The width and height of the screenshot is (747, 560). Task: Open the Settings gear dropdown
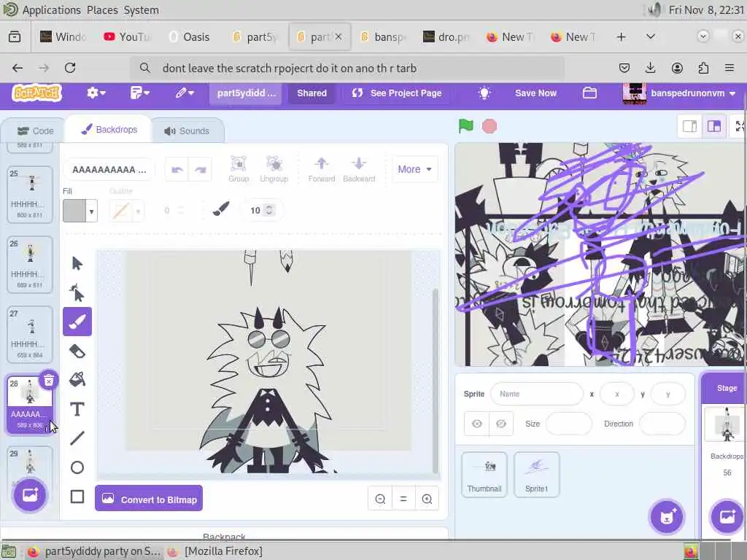pos(96,93)
